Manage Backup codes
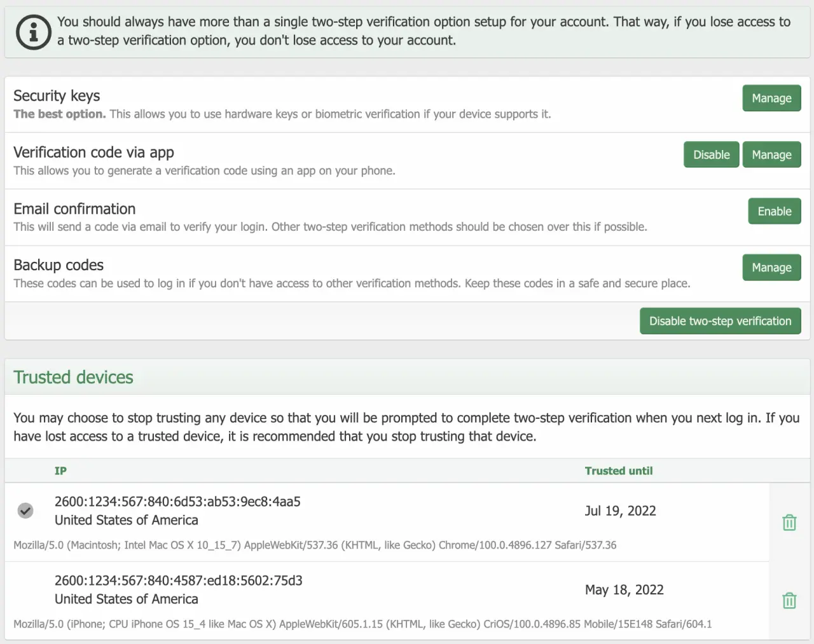 tap(771, 268)
